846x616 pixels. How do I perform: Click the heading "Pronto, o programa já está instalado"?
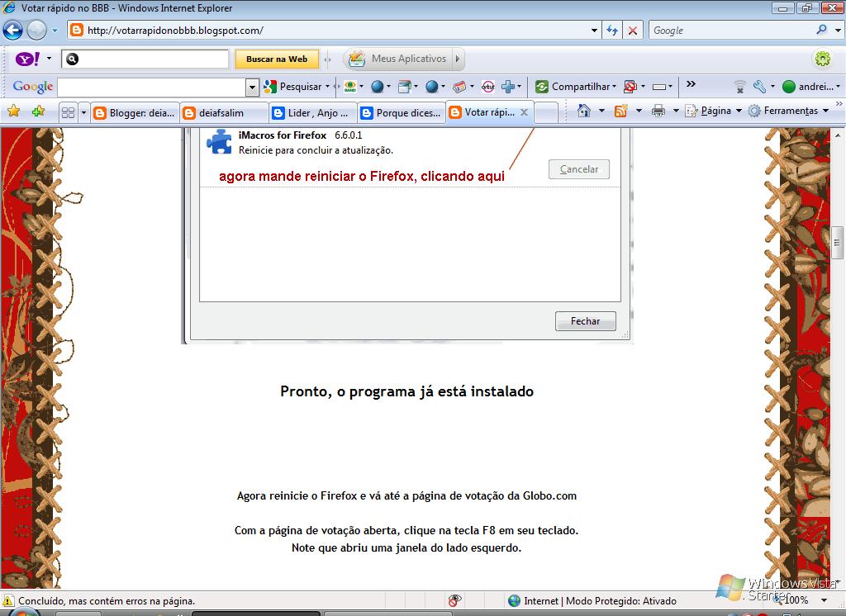pos(406,391)
